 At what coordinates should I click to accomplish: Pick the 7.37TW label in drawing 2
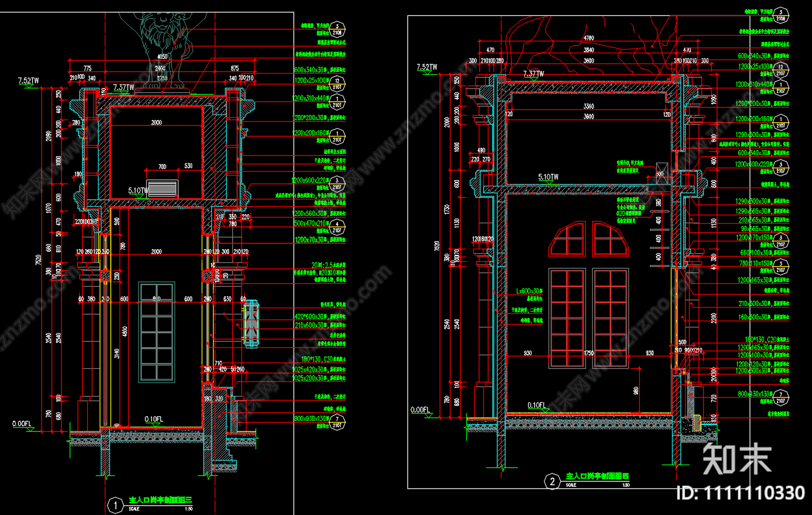pyautogui.click(x=533, y=74)
